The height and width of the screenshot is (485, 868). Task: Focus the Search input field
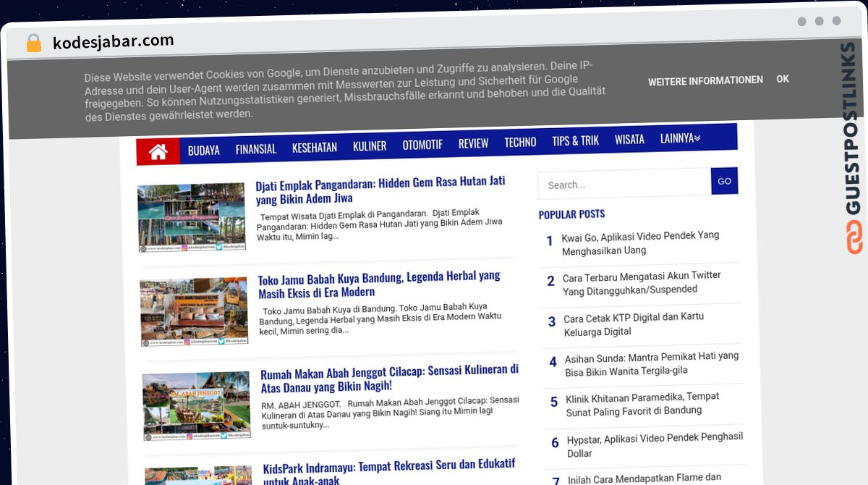coord(624,184)
